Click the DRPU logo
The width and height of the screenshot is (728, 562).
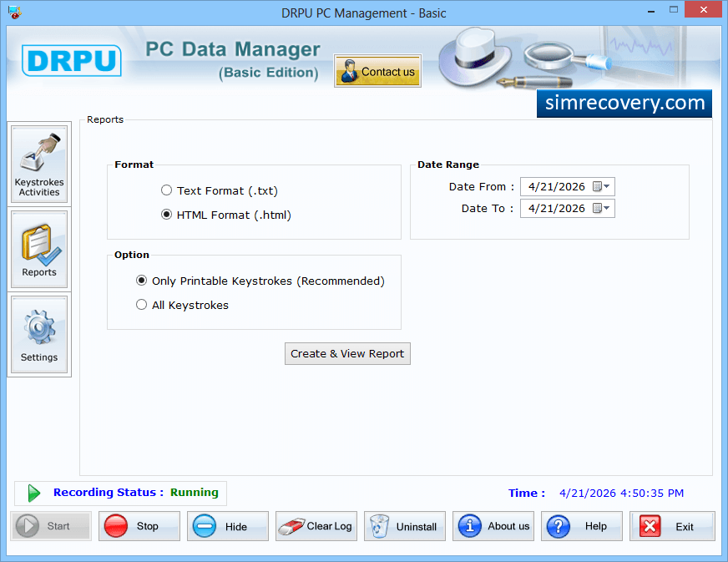pyautogui.click(x=72, y=60)
